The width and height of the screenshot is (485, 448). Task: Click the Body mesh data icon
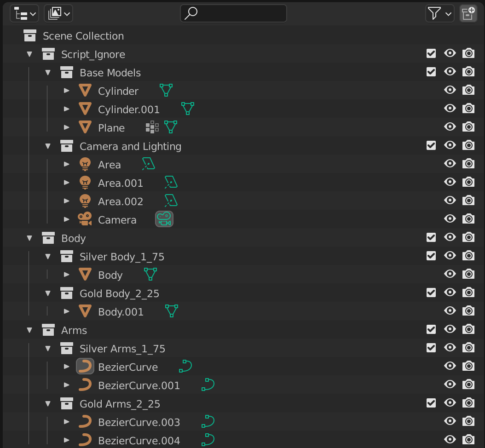150,274
